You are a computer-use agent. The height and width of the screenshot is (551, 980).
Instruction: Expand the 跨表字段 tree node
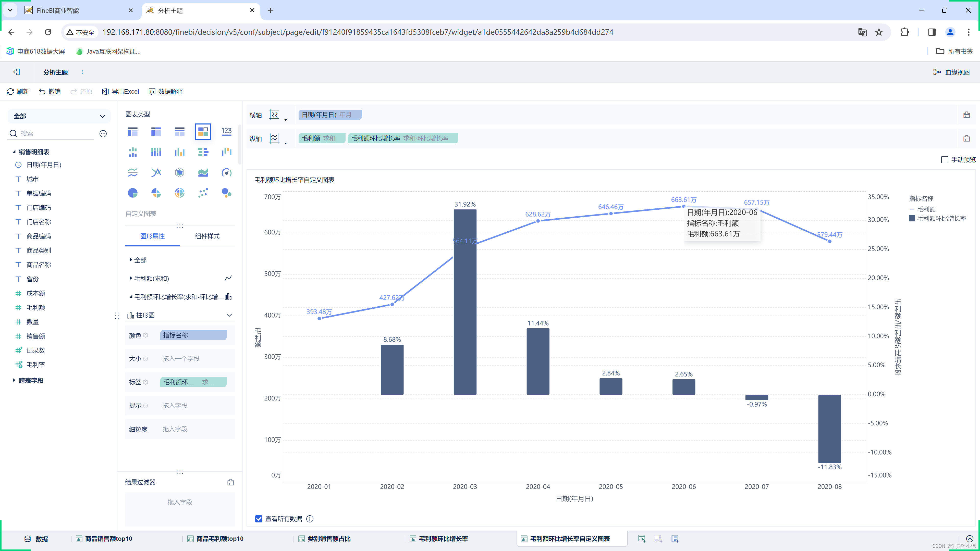tap(14, 380)
